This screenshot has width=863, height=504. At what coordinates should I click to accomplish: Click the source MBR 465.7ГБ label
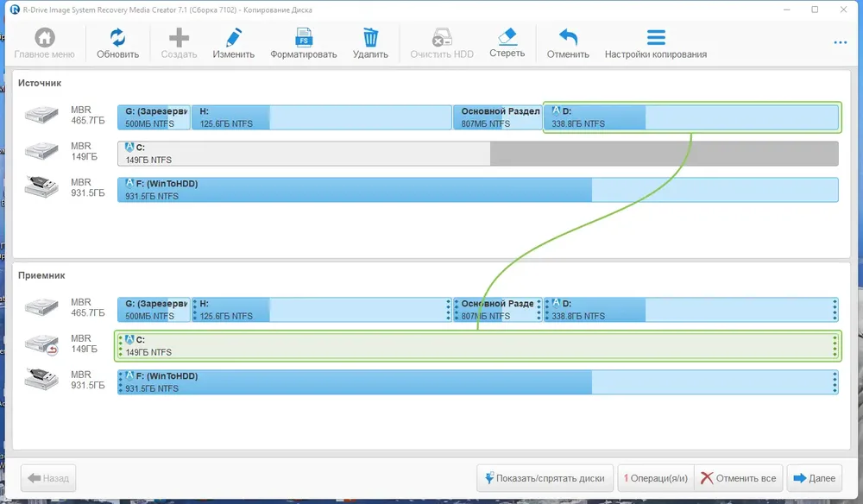tap(87, 115)
